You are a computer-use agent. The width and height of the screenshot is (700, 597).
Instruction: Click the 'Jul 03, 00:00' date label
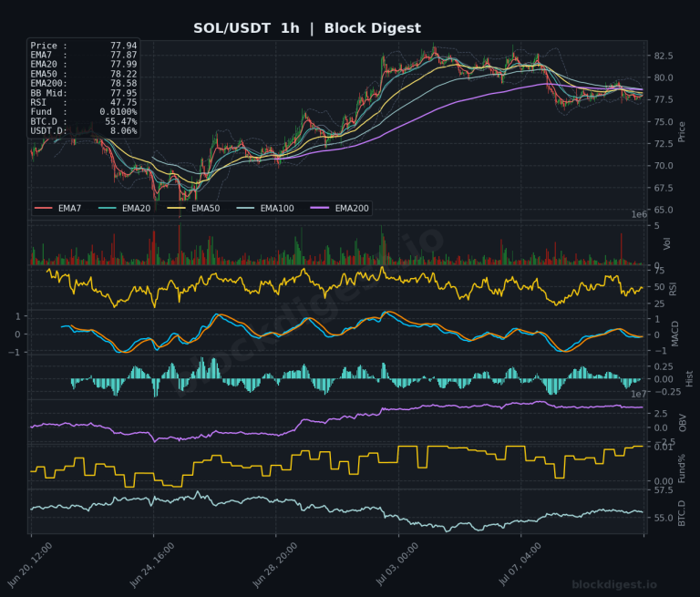396,565
